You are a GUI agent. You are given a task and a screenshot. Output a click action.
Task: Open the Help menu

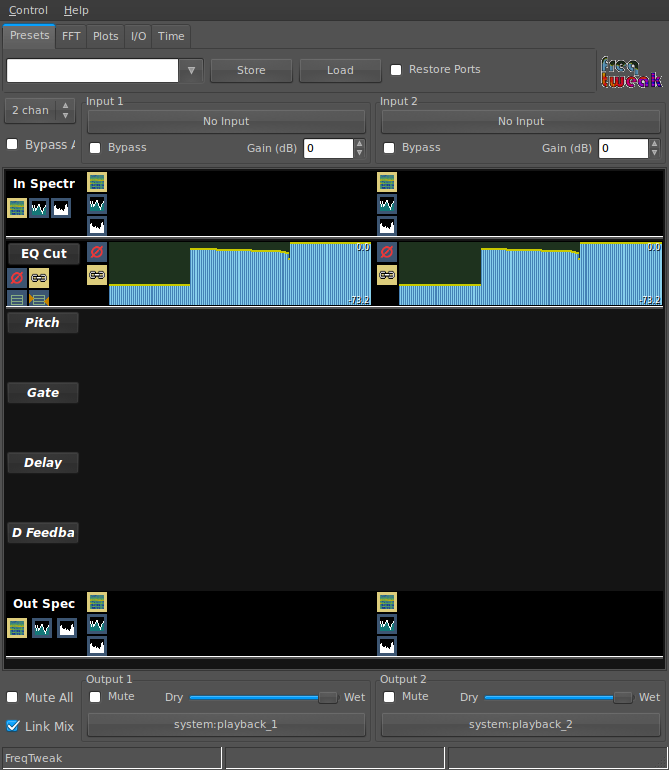tap(76, 10)
